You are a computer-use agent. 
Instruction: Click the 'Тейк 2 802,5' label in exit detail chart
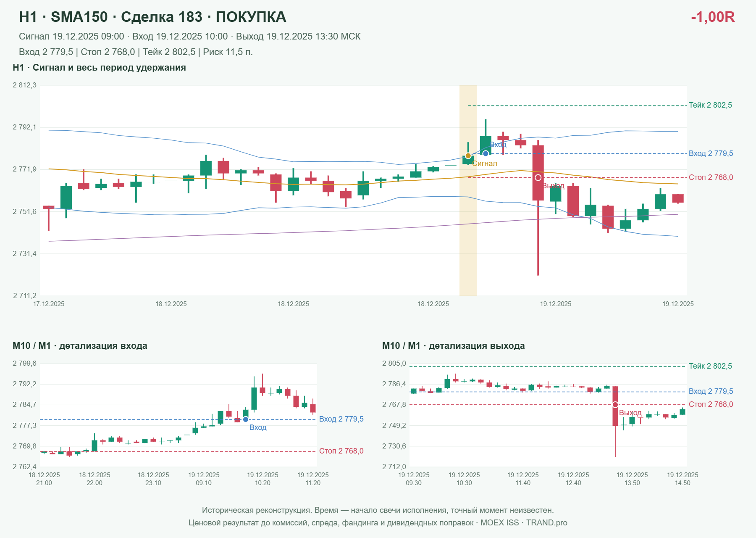point(710,366)
